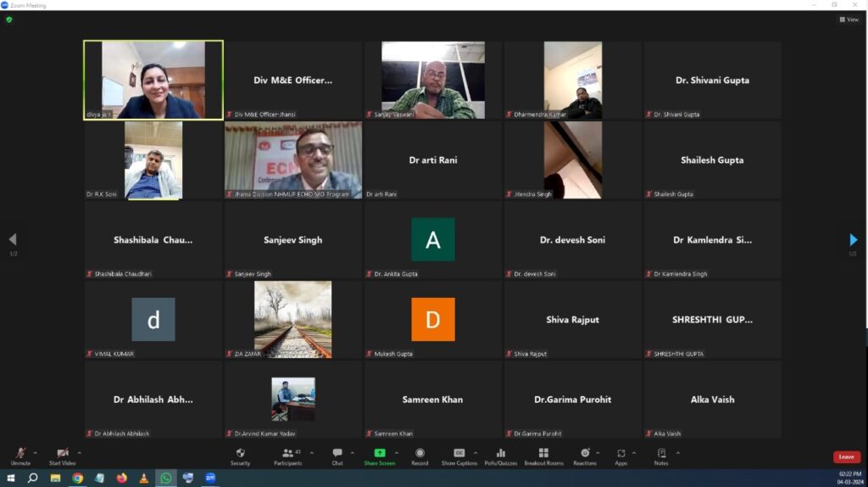Open the View layout menu
Viewport: 868px width, 487px height.
849,20
